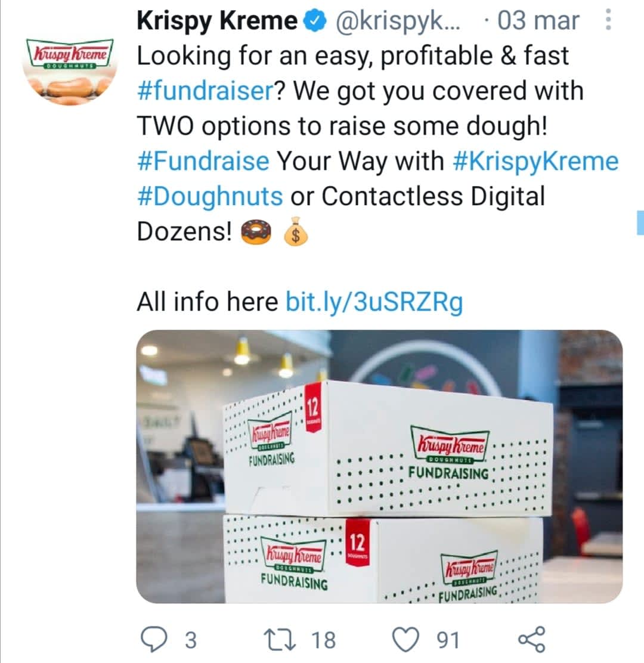Viewport: 644px width, 663px height.
Task: Tap the share icon below the tweet
Action: 532,640
